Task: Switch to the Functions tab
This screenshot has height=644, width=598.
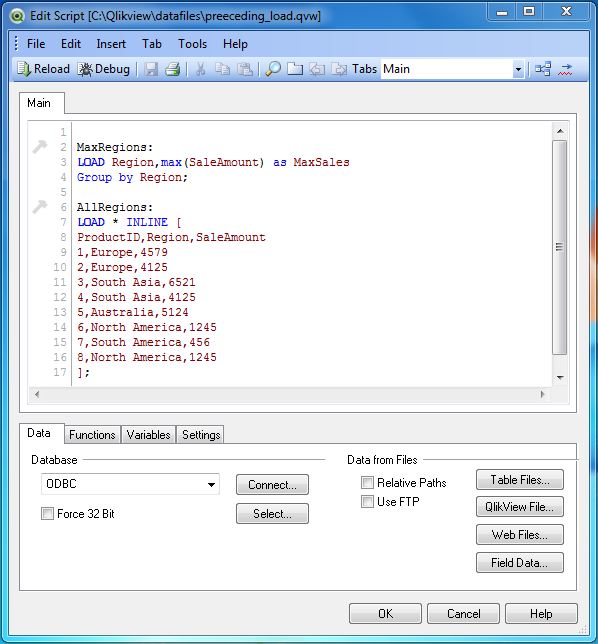Action: pos(92,435)
